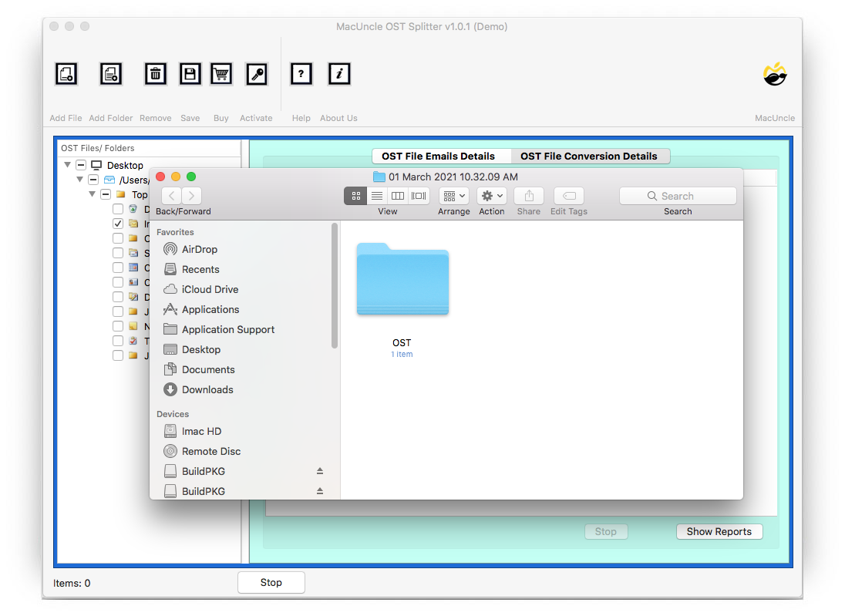This screenshot has height=616, width=845.
Task: Click the Save floppy disk icon
Action: coord(190,74)
